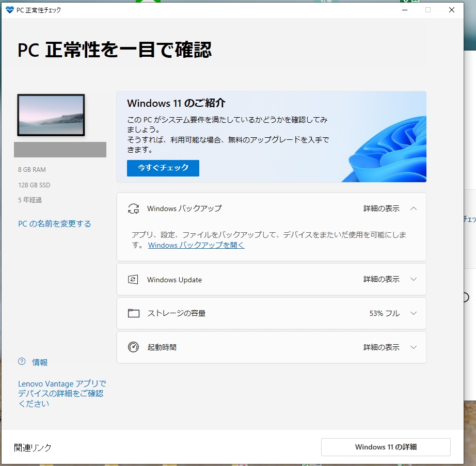Collapse the Windows バックアップ section chevron
This screenshot has height=466, width=476.
point(414,208)
